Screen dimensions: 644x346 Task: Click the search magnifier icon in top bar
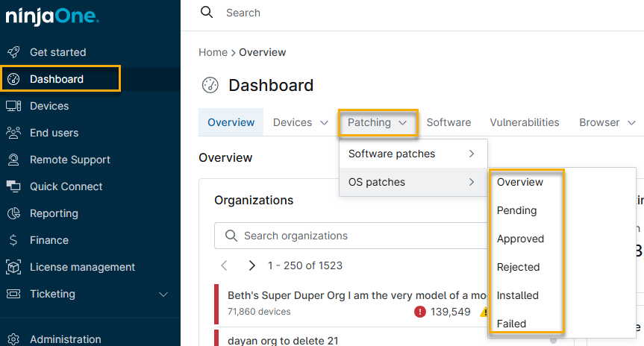point(207,13)
